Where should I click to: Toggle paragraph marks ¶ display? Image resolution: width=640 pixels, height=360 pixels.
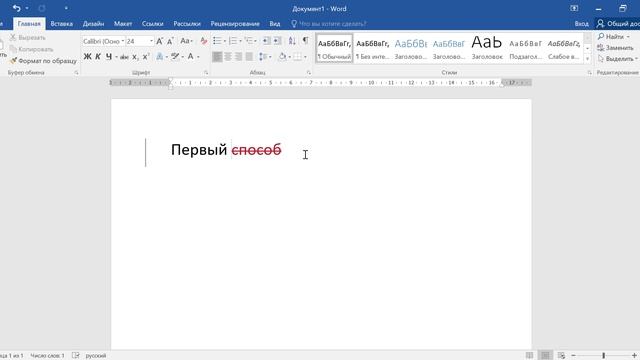pyautogui.click(x=305, y=41)
